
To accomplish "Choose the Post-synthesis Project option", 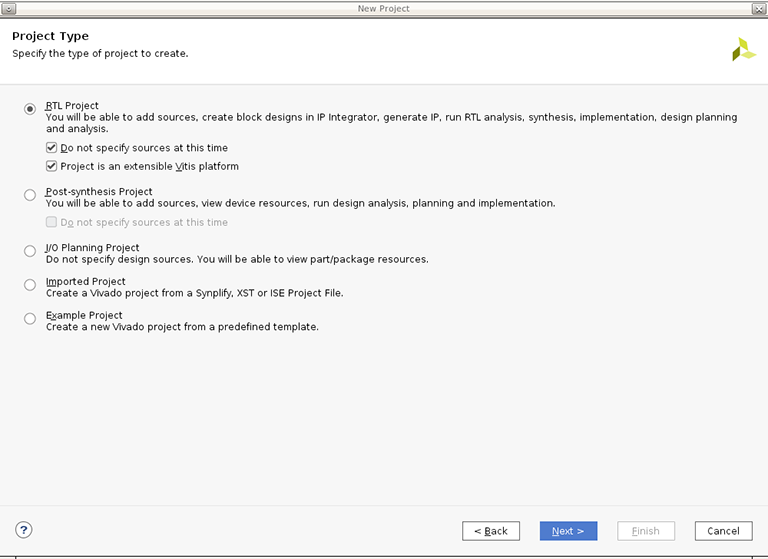I will pos(30,195).
